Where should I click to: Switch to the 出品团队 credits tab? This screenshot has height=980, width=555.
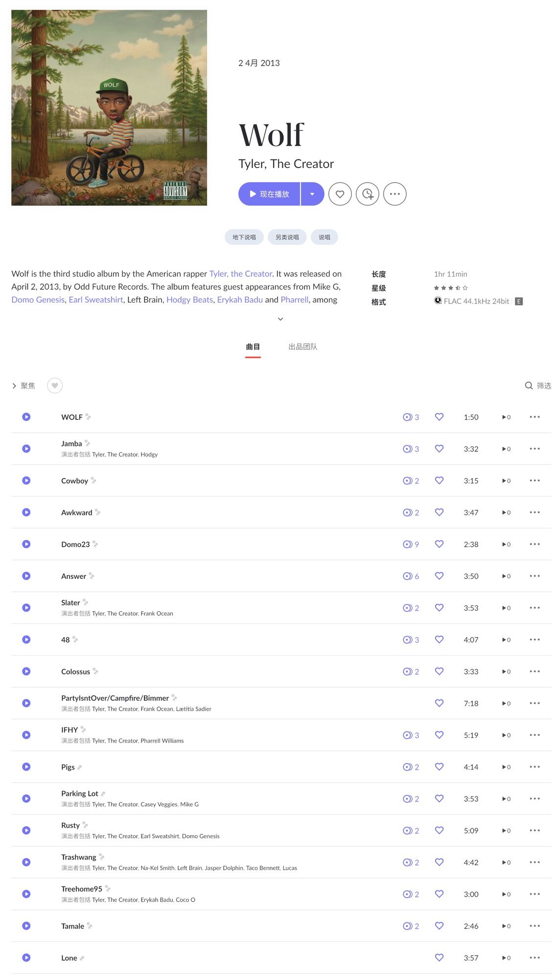[x=302, y=347]
